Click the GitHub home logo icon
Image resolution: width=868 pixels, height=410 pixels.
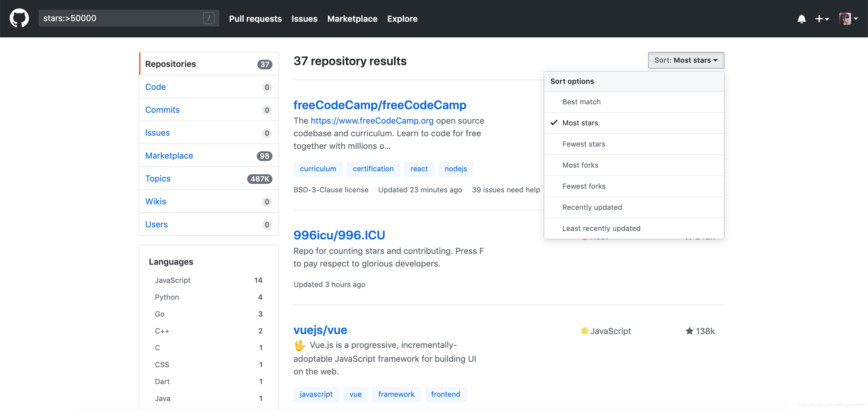[x=18, y=18]
